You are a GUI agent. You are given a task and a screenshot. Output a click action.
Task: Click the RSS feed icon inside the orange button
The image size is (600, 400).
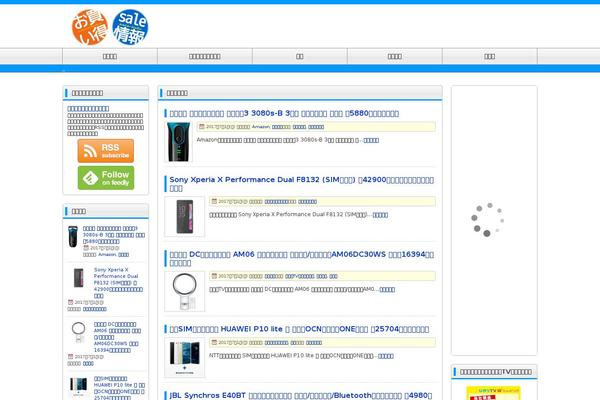tap(90, 151)
